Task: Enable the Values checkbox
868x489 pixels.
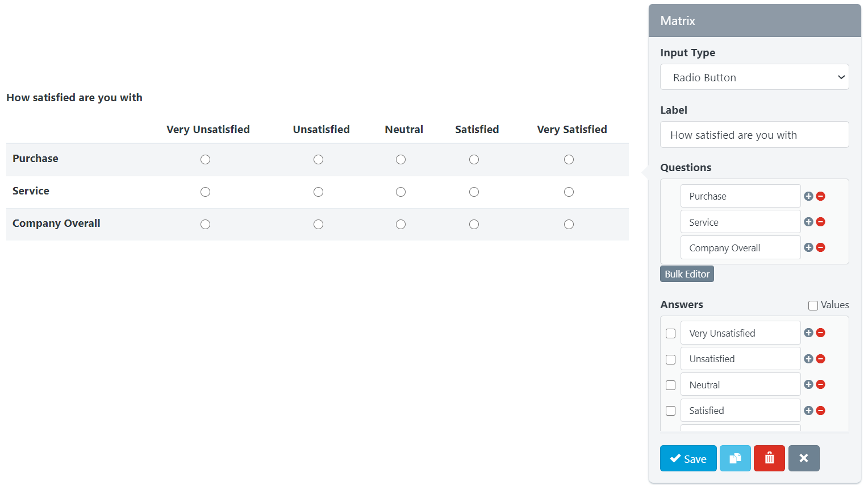Action: coord(813,305)
